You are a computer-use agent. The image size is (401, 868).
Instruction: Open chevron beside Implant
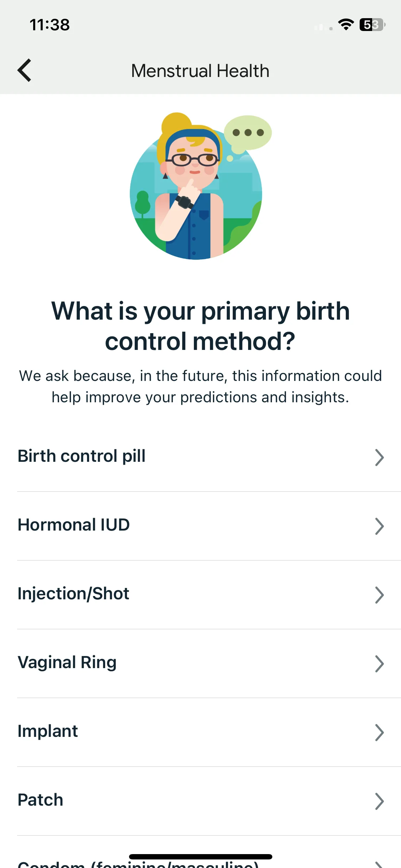coord(379,733)
